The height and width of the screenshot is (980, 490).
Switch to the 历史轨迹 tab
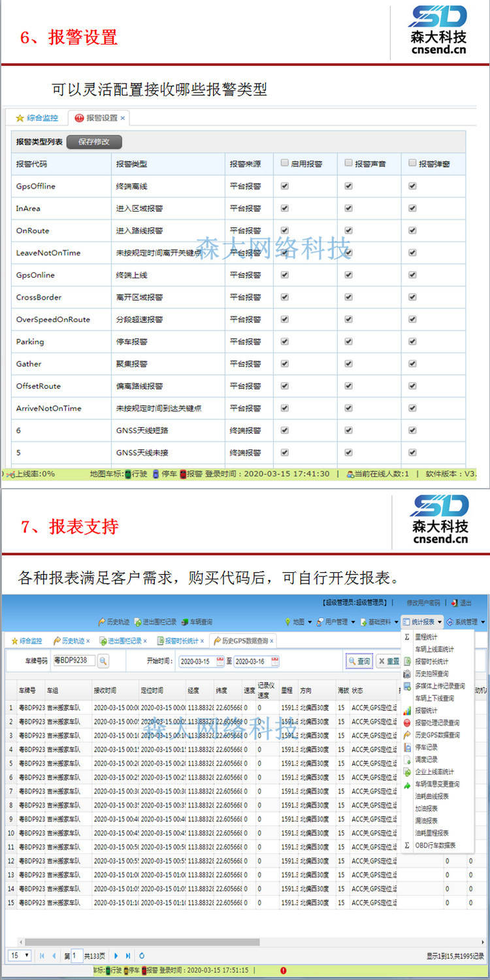[x=71, y=641]
